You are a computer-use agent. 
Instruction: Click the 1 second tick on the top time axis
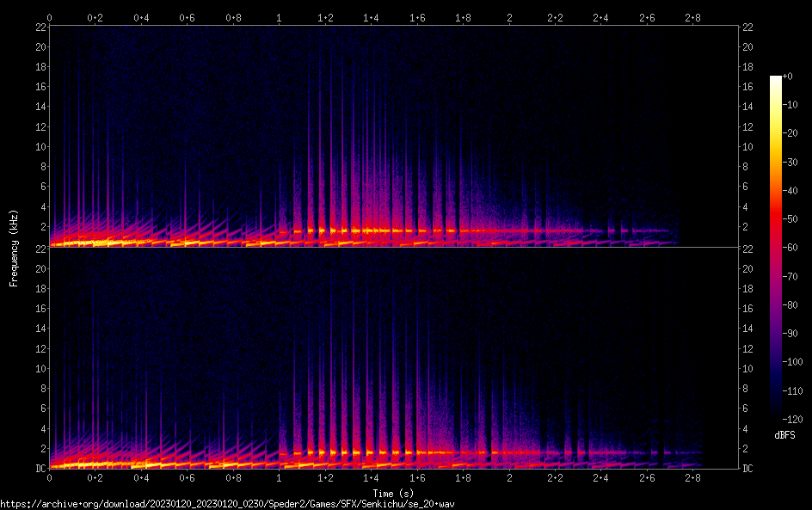(x=279, y=17)
